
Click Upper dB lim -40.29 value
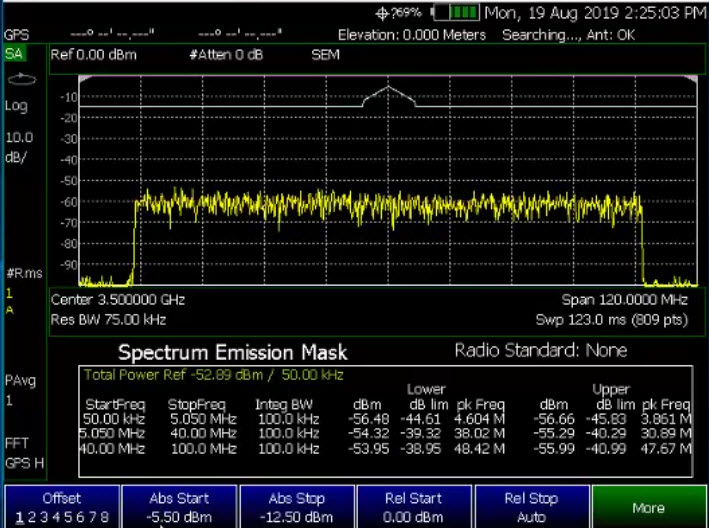click(606, 434)
